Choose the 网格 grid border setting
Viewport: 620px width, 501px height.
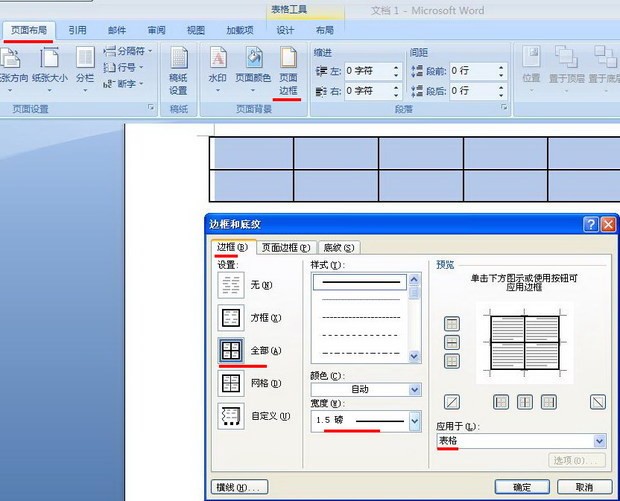231,383
